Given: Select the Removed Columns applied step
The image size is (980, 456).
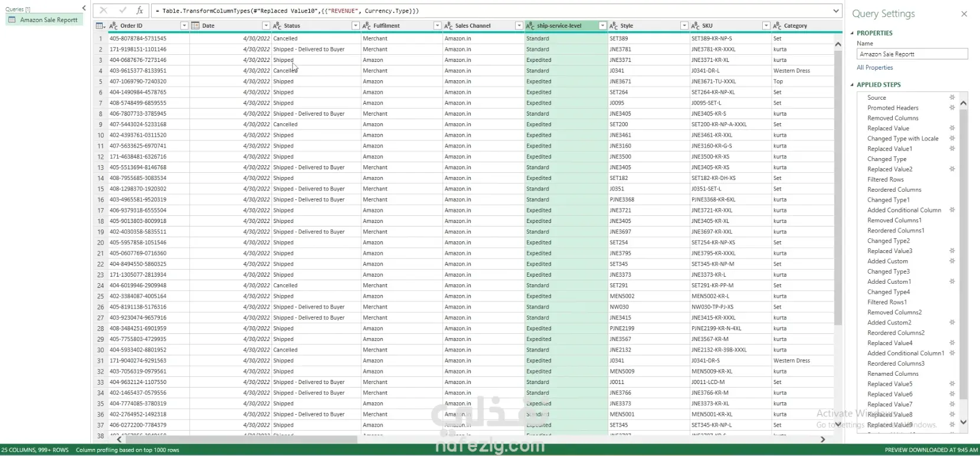Looking at the screenshot, I should (893, 118).
